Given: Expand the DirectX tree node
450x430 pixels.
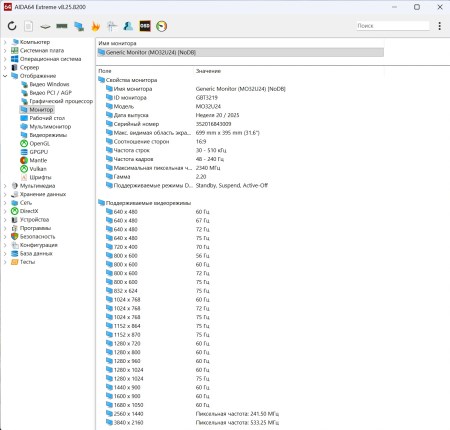Looking at the screenshot, I should (x=5, y=211).
